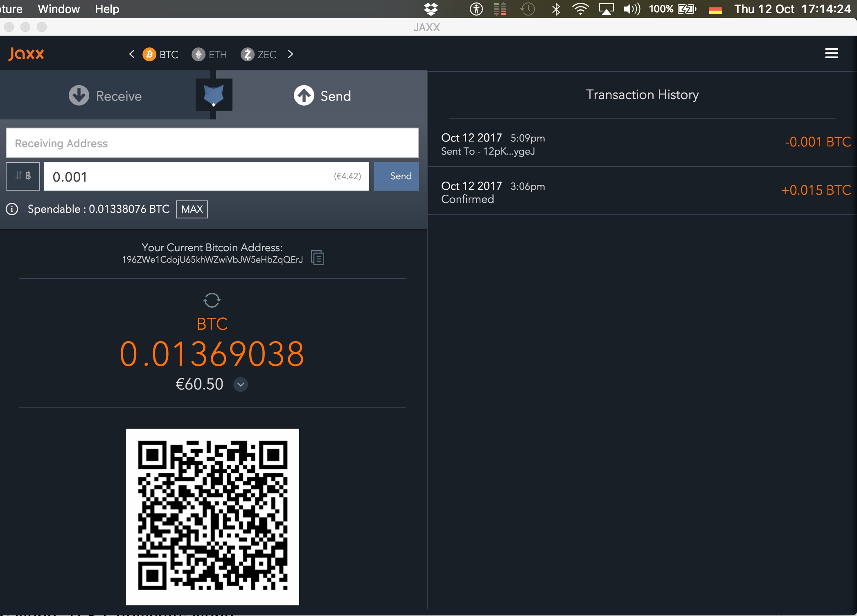The height and width of the screenshot is (616, 857).
Task: Open German flag input source menu
Action: [x=715, y=10]
